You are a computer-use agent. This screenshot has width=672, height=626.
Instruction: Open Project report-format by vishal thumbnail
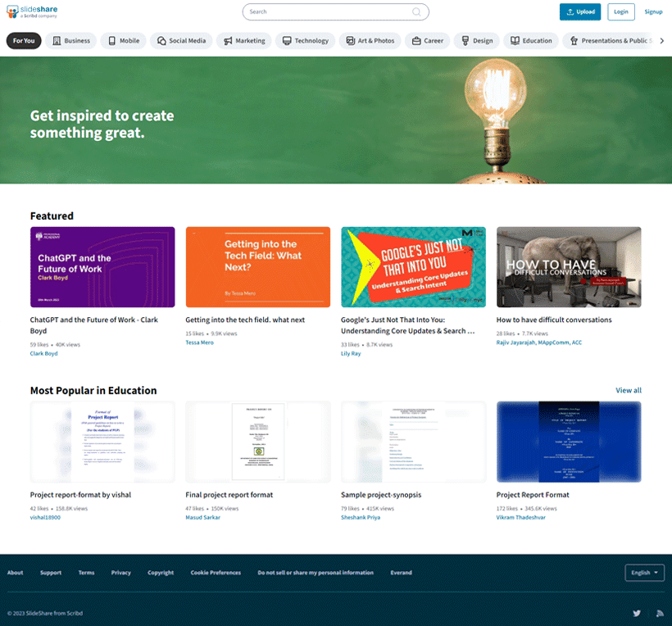[x=102, y=442]
